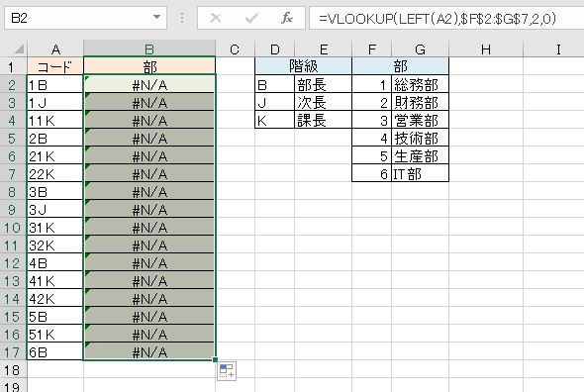Click cell A6 containing 21K
The width and height of the screenshot is (584, 392).
[55, 156]
